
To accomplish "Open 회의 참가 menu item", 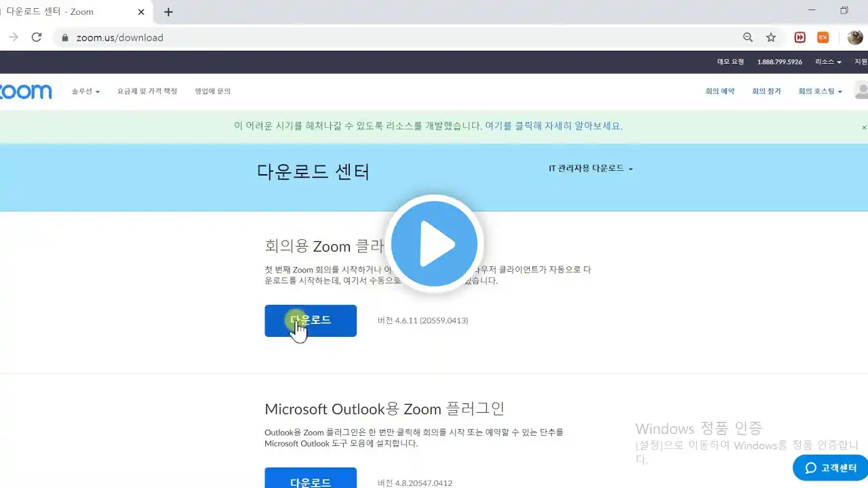I will point(766,91).
